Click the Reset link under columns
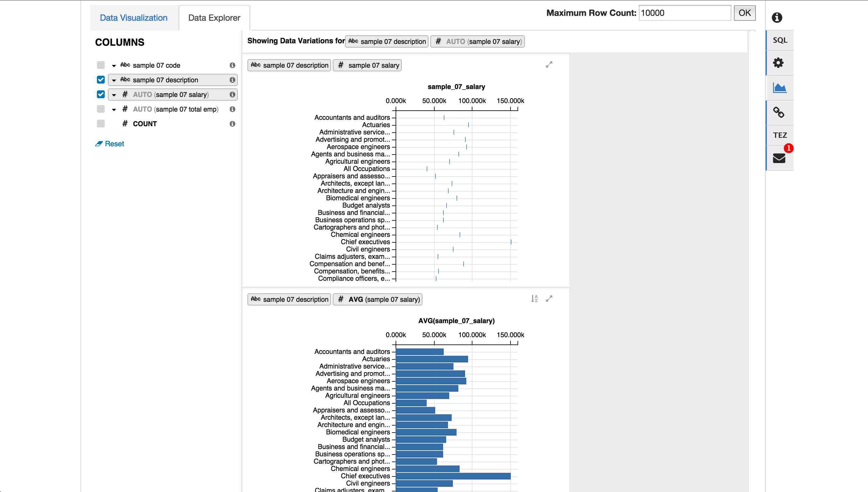The image size is (868, 492). click(114, 144)
